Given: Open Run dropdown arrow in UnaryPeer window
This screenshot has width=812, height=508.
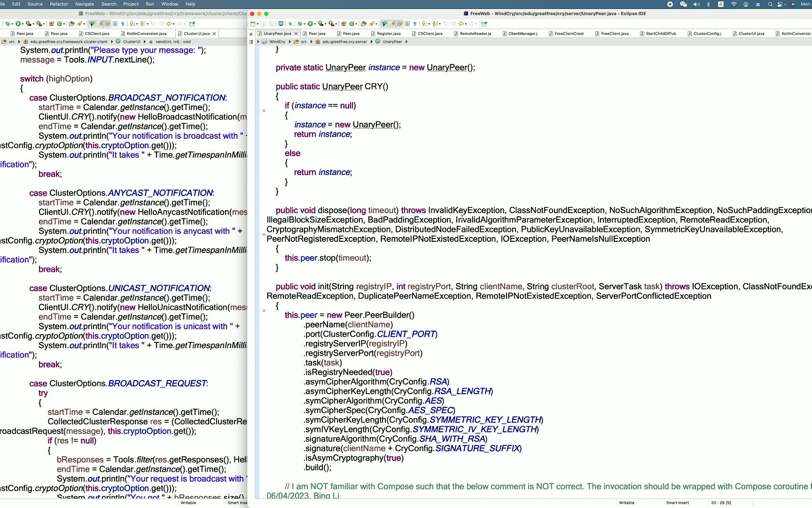Looking at the screenshot, I should (x=315, y=24).
